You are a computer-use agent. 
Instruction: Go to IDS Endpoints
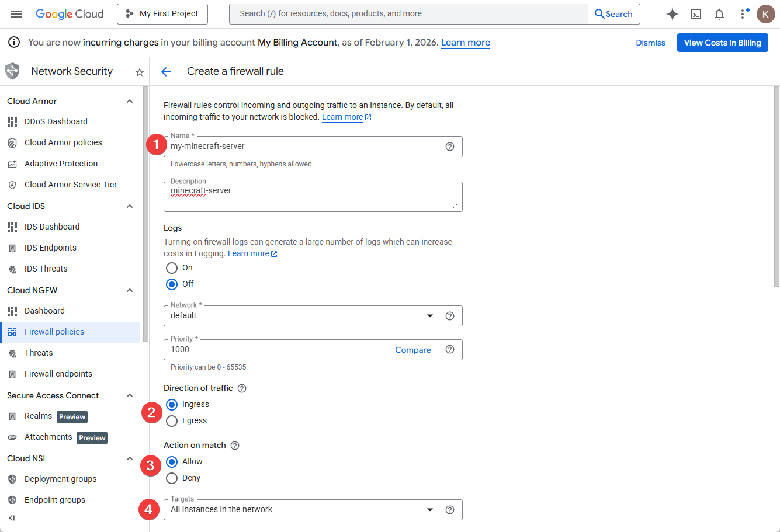[70, 248]
